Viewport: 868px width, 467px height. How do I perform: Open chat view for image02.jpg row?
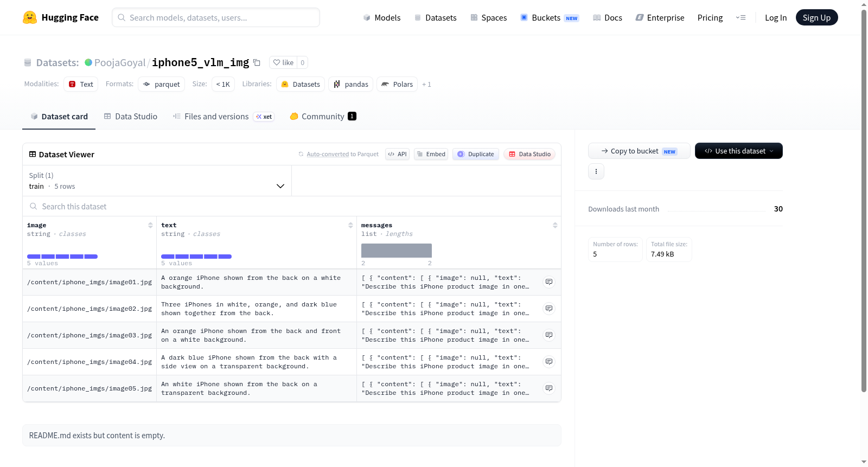(549, 309)
